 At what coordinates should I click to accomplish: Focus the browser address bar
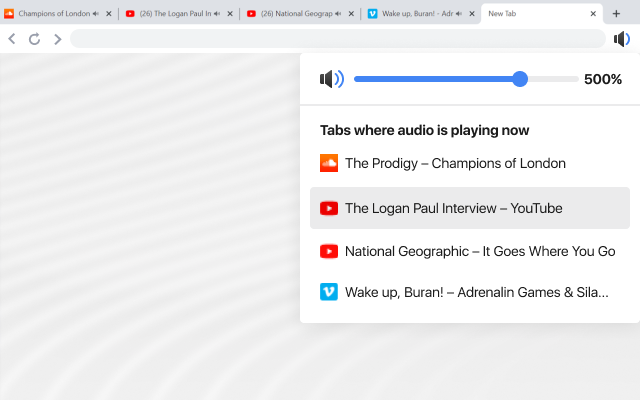tap(338, 39)
